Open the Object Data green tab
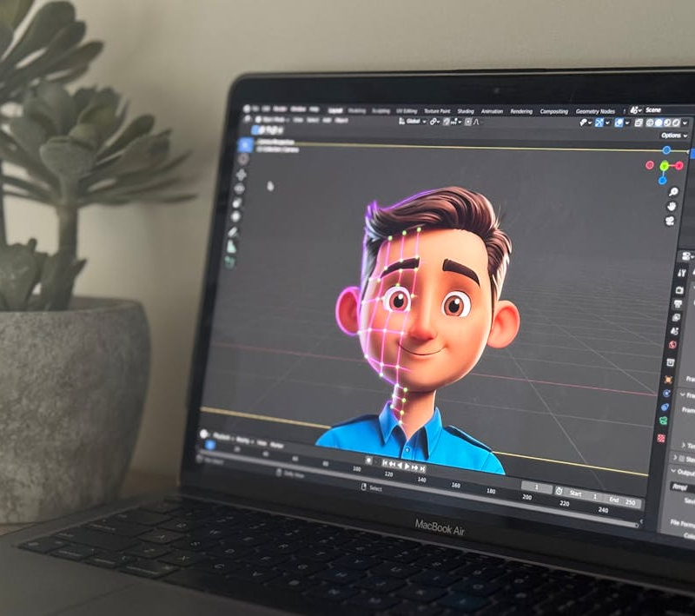695x616 pixels. coord(663,421)
